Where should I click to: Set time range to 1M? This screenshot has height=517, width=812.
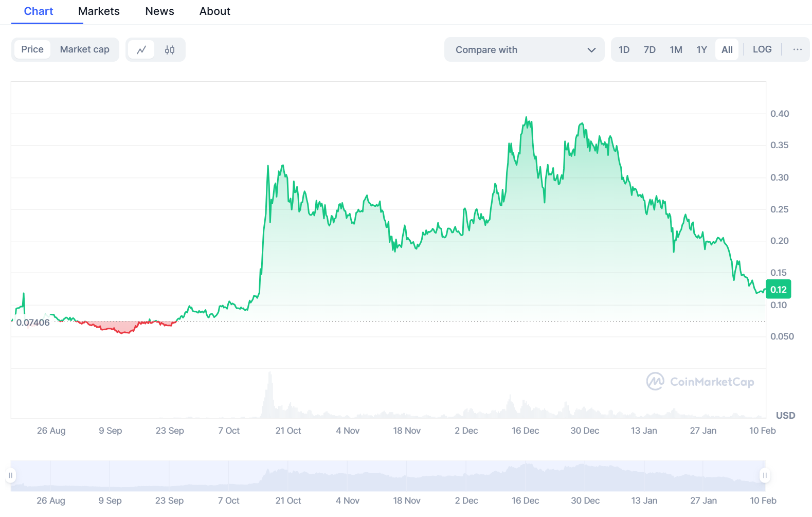(676, 50)
